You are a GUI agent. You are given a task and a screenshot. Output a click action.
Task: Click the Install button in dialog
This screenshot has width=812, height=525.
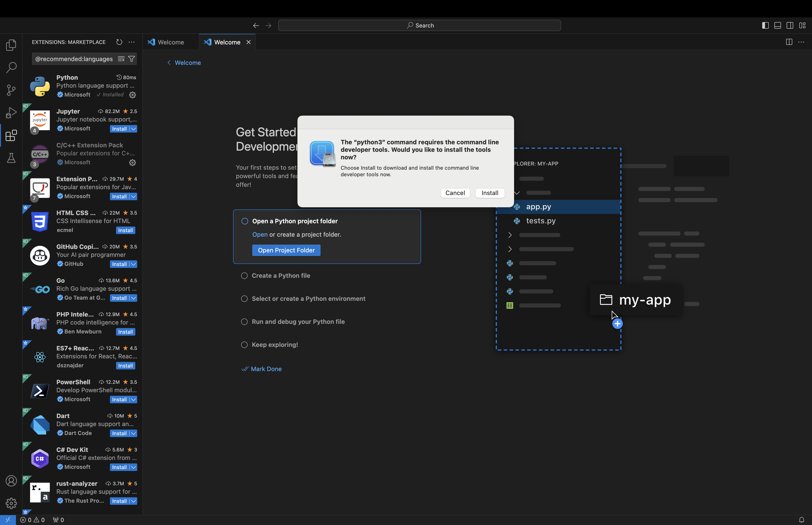[x=490, y=193]
